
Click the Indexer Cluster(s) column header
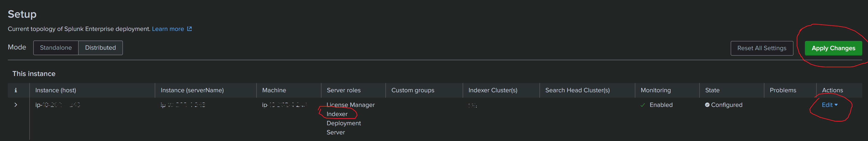click(x=492, y=90)
